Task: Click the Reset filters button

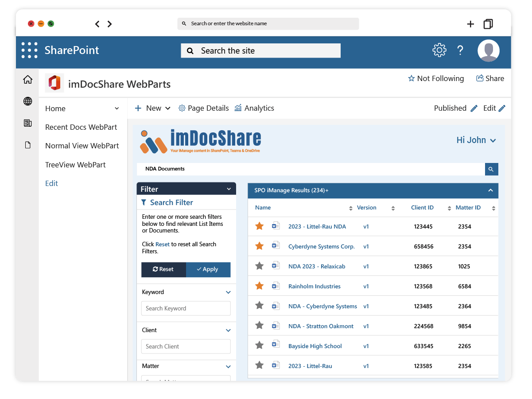Action: pos(163,269)
